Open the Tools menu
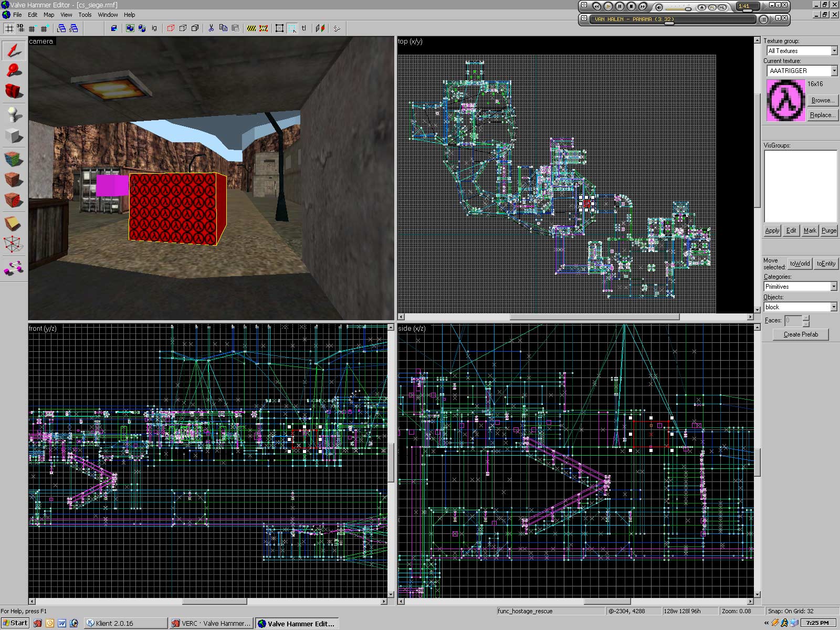The image size is (840, 630). coord(85,15)
